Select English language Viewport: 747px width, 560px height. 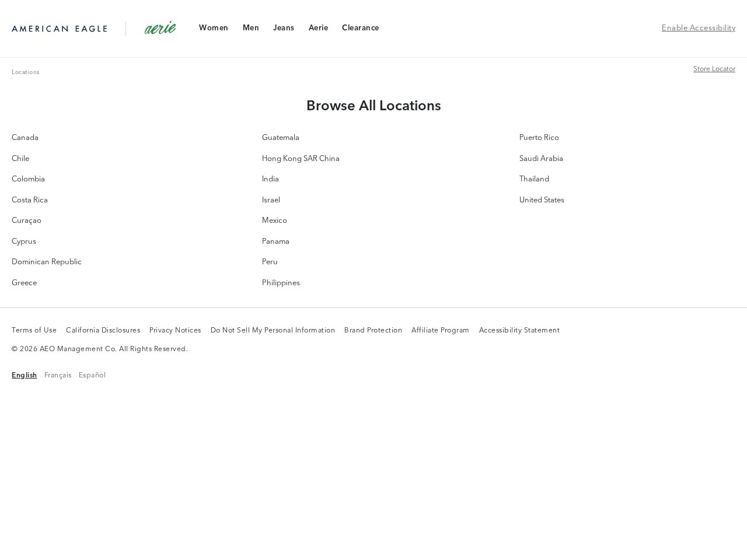point(24,375)
